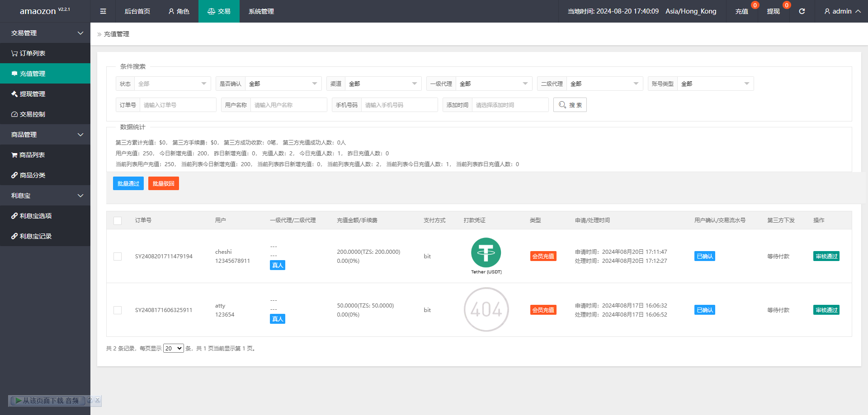Toggle the select-all checkbox in table header
The width and height of the screenshot is (868, 415).
point(118,220)
